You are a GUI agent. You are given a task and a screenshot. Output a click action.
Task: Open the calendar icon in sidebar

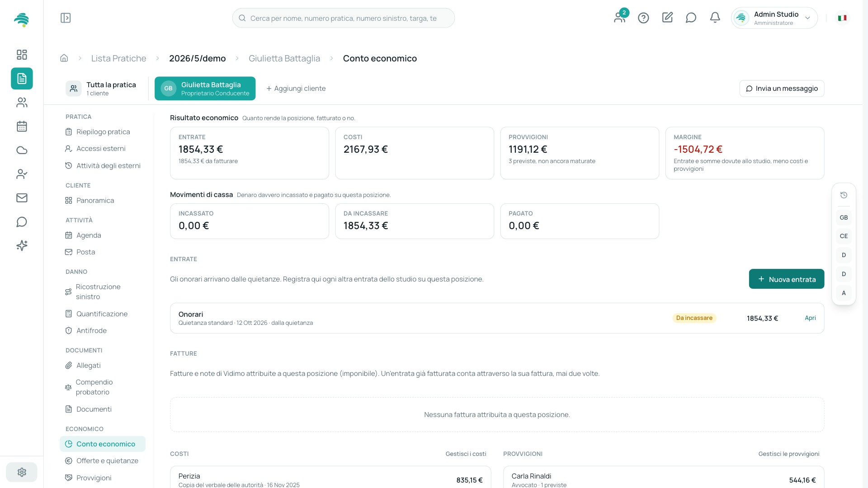pyautogui.click(x=22, y=127)
